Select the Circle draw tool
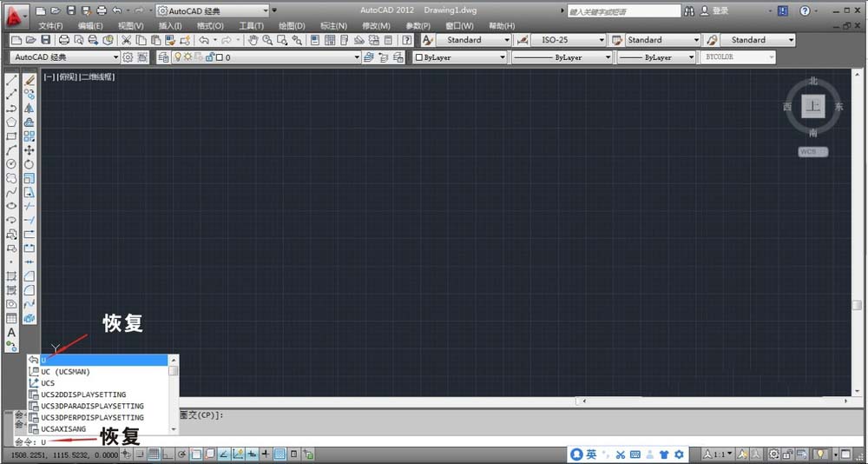 pyautogui.click(x=11, y=163)
